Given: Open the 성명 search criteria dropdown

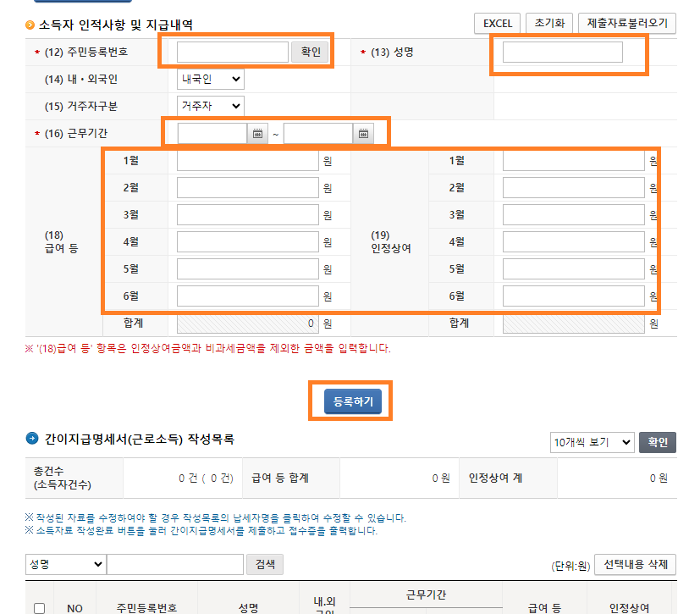Looking at the screenshot, I should 65,564.
